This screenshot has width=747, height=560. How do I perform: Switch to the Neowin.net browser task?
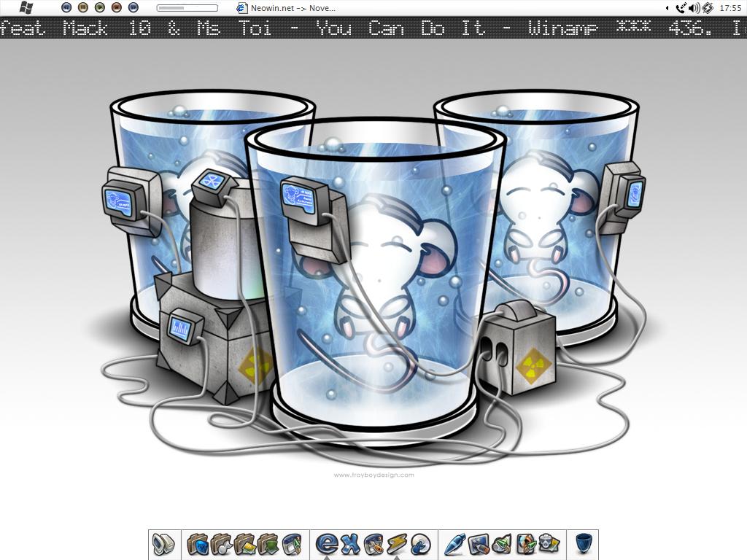[286, 7]
